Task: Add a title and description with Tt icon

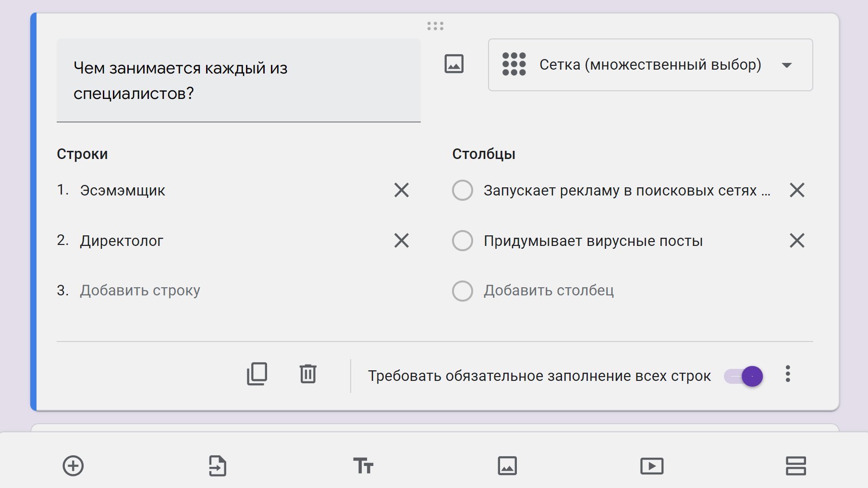Action: click(x=363, y=466)
